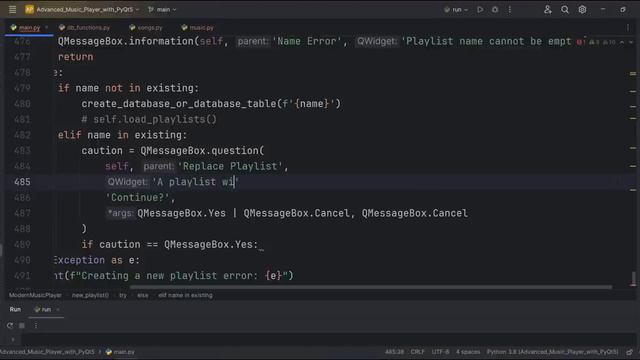Open Run panel more options

36,325
